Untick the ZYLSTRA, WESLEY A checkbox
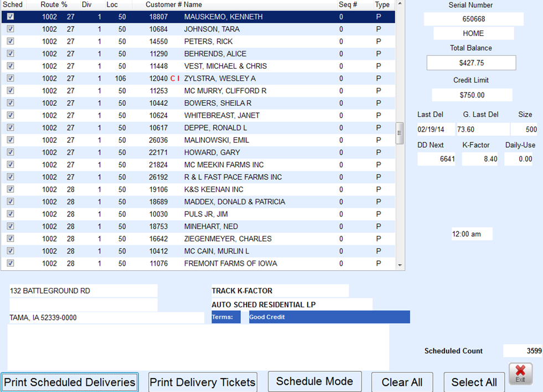Screen dimensions: 543x392 [x=11, y=78]
